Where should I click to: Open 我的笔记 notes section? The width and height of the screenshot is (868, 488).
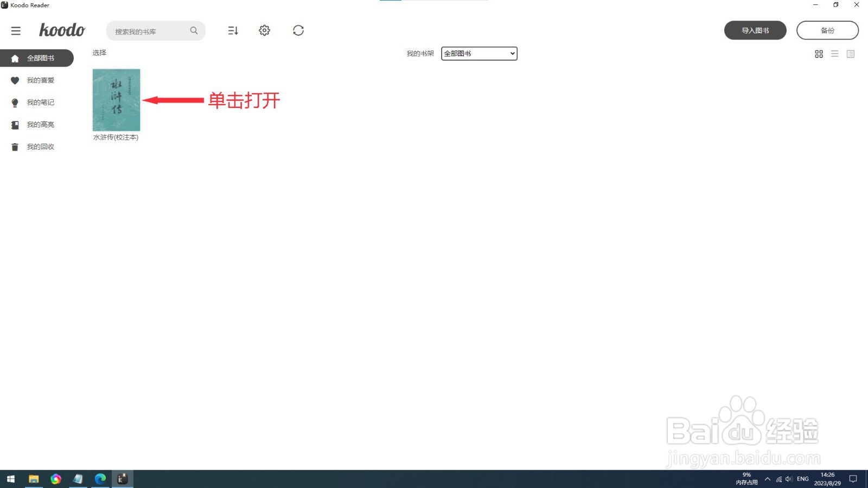click(40, 102)
